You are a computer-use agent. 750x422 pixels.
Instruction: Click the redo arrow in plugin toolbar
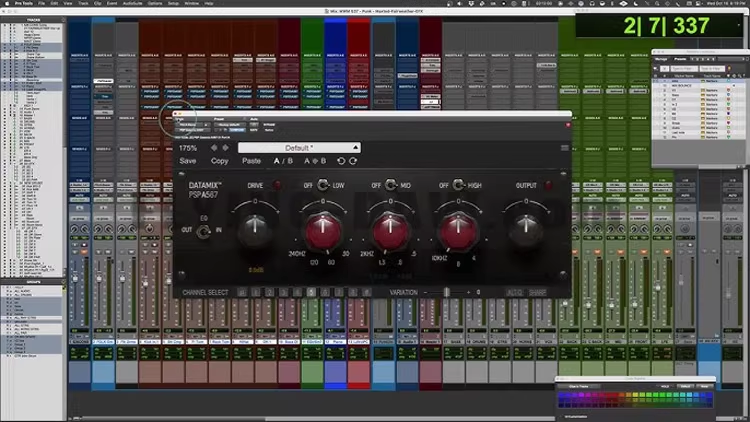coord(353,161)
